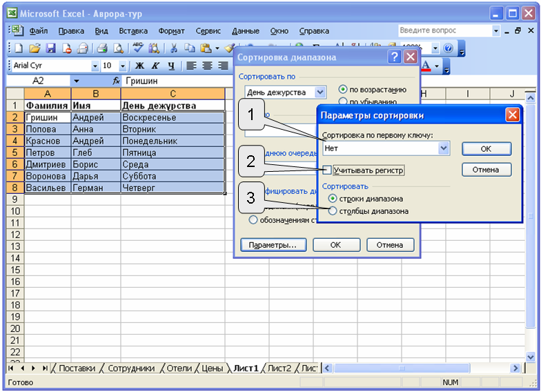Click the Print icon in toolbar
The image size is (541, 392).
[x=101, y=48]
